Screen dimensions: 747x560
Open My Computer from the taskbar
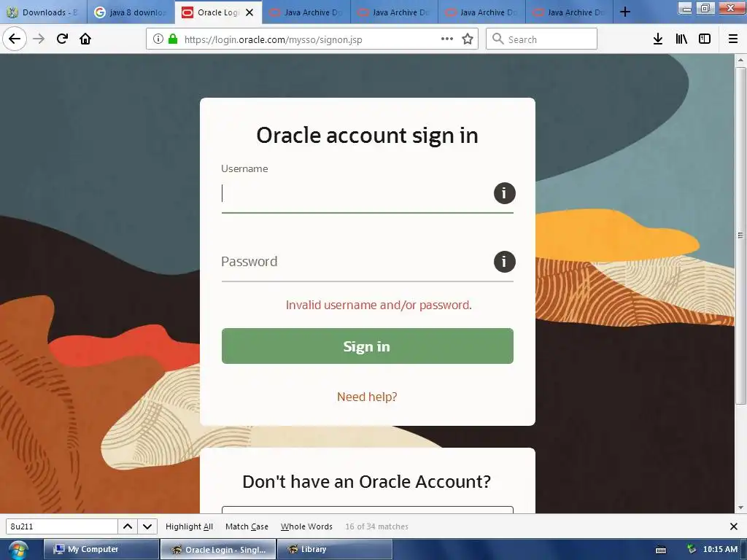[101, 549]
